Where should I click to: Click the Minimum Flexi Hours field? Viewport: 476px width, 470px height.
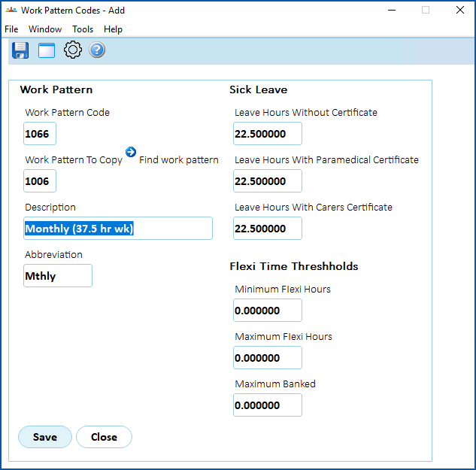pyautogui.click(x=268, y=311)
